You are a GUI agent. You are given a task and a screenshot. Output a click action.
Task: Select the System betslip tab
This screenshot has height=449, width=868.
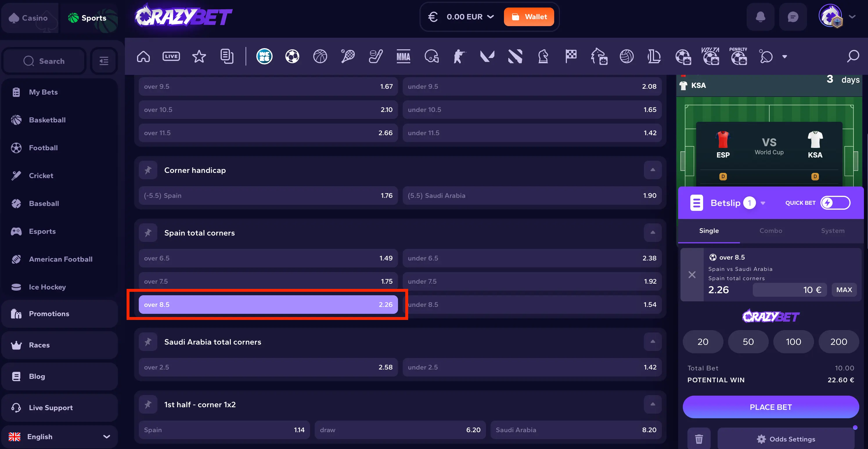tap(832, 231)
